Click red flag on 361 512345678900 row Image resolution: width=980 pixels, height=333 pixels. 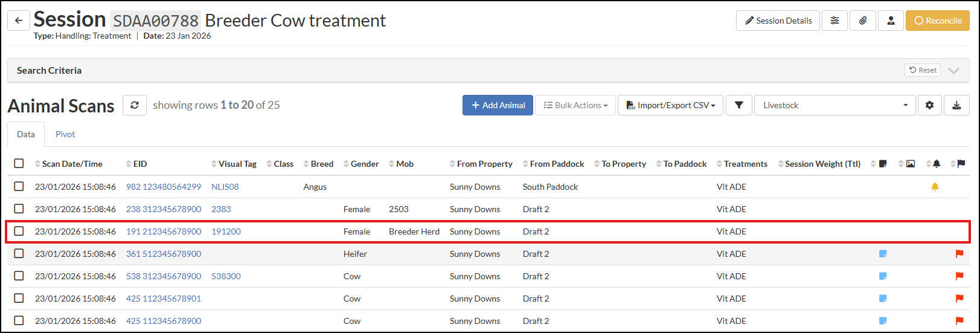(x=959, y=254)
